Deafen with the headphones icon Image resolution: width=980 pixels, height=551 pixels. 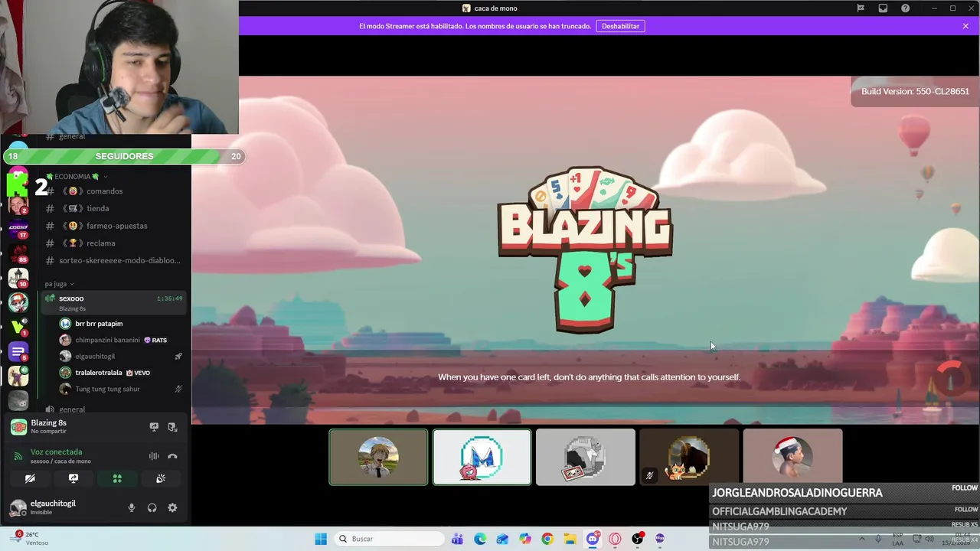click(x=152, y=507)
